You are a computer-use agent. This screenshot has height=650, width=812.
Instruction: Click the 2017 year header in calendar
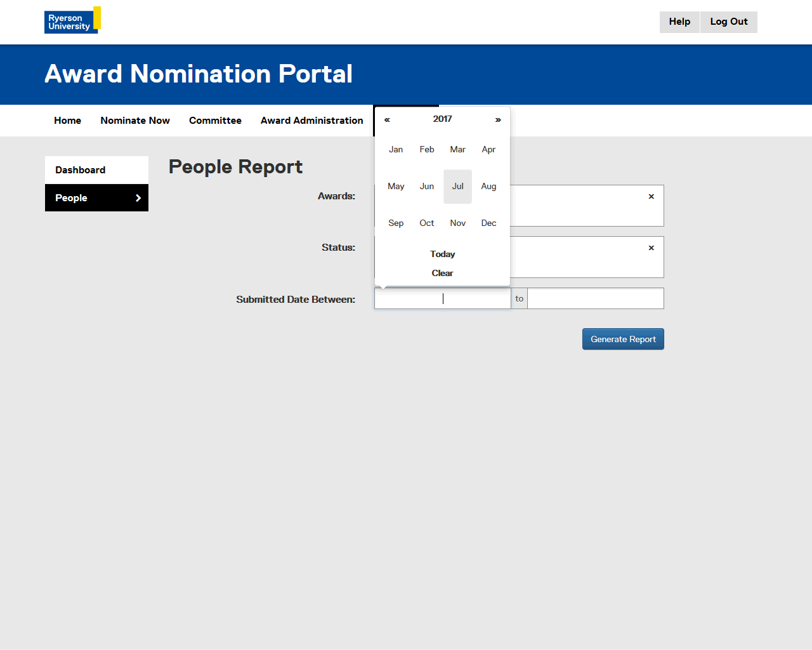[442, 119]
